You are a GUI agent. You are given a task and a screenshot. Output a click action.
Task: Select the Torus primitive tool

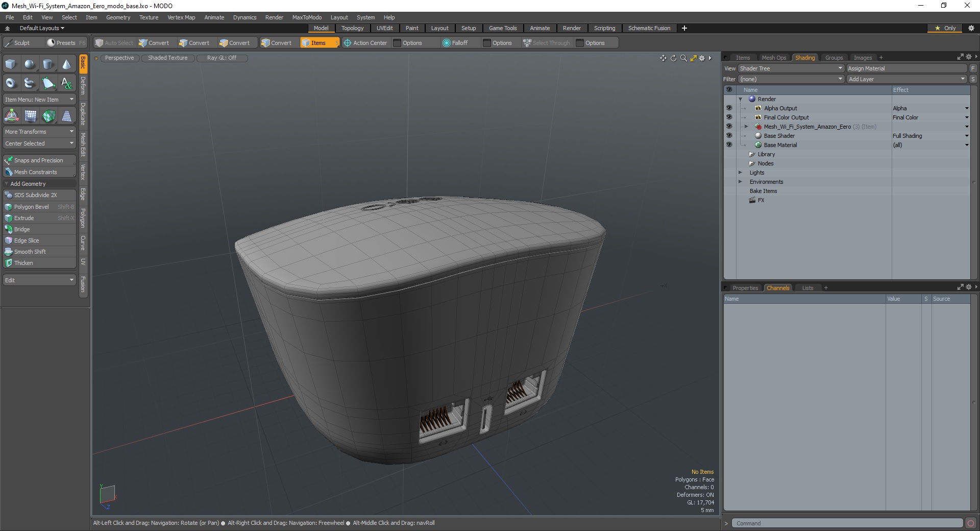coord(11,83)
